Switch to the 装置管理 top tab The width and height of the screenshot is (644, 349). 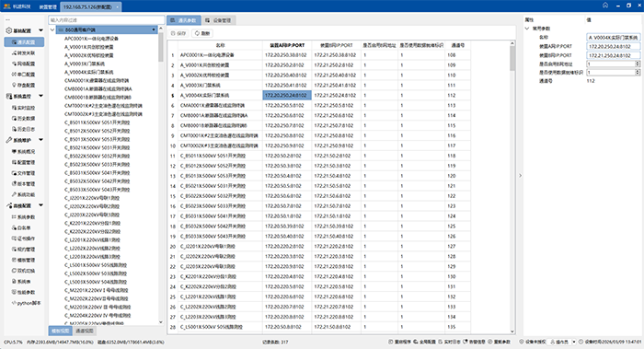click(x=48, y=6)
